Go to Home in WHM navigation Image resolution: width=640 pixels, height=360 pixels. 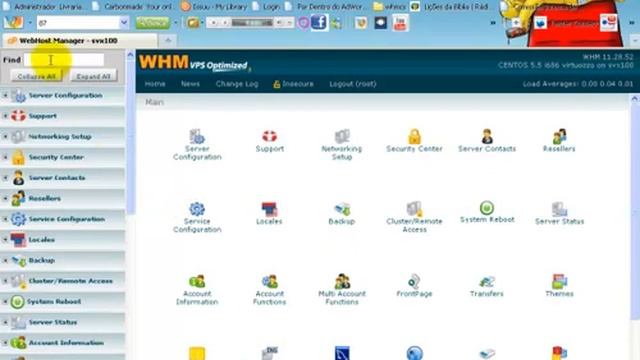click(155, 84)
